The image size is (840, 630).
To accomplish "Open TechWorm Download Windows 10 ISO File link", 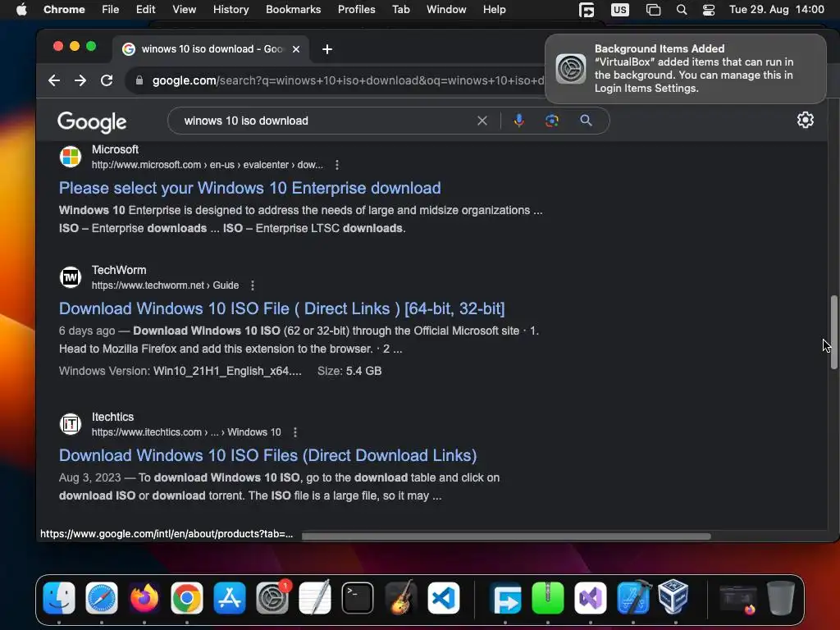I will (282, 308).
